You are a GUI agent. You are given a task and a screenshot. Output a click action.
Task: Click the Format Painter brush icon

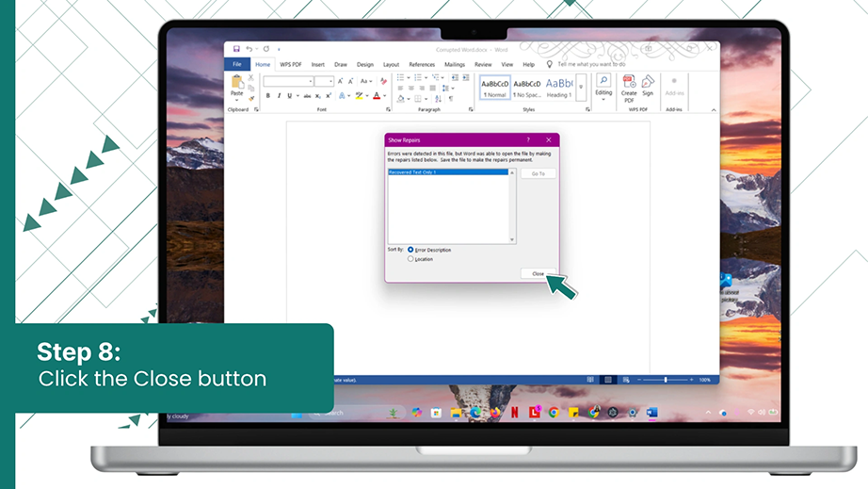click(250, 99)
